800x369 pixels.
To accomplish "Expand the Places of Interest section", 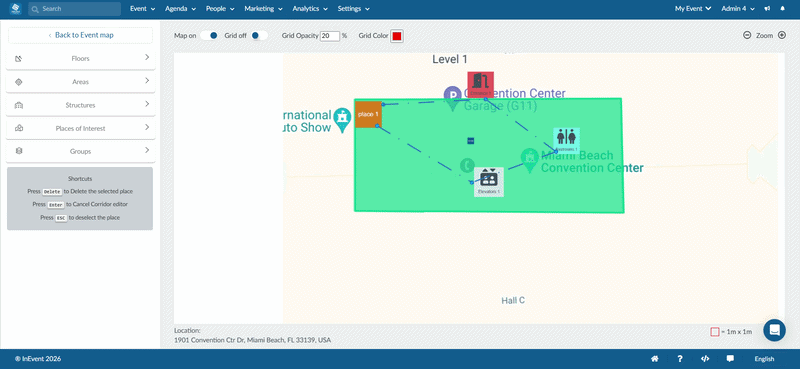I will click(x=81, y=128).
